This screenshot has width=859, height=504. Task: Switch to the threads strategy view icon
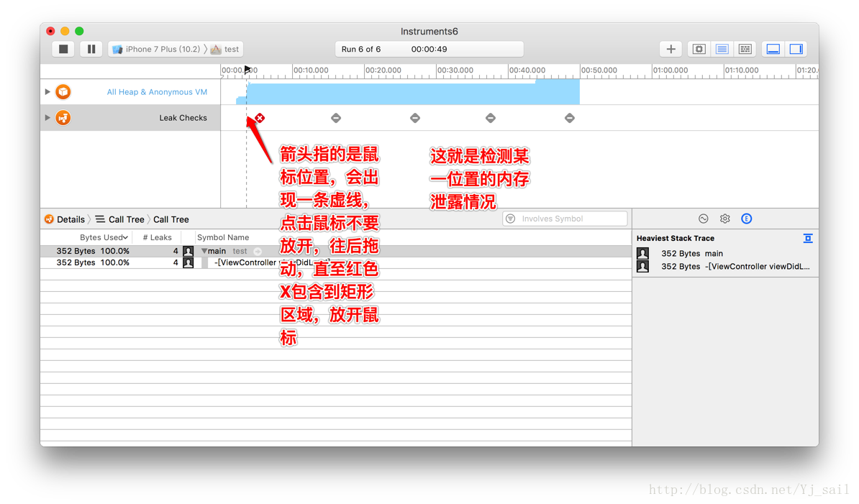coord(745,50)
